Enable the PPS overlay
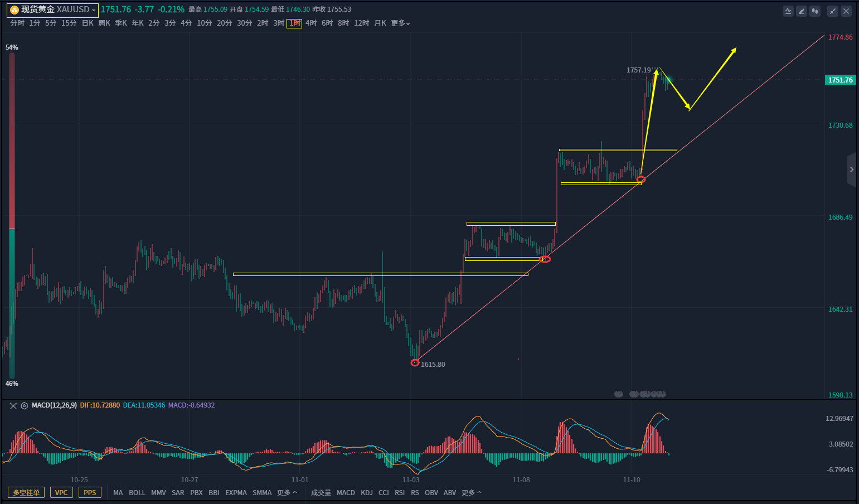859x504 pixels. click(90, 493)
